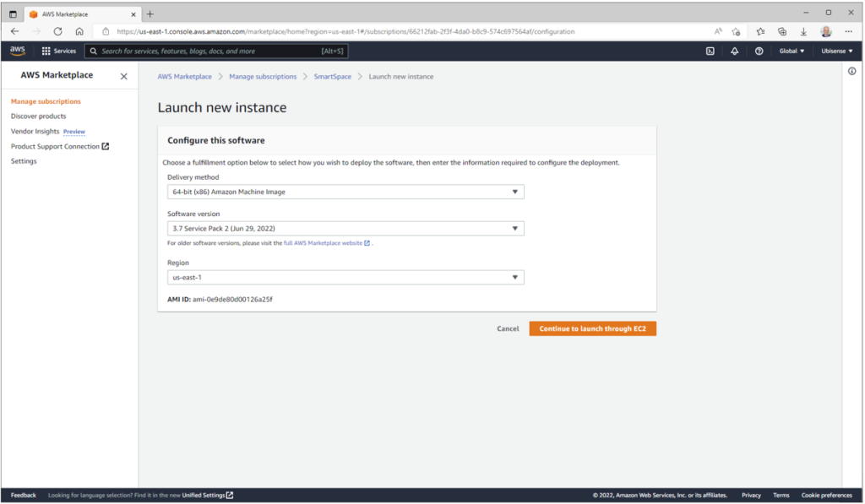
Task: Select Discover products in the sidebar
Action: (x=39, y=117)
